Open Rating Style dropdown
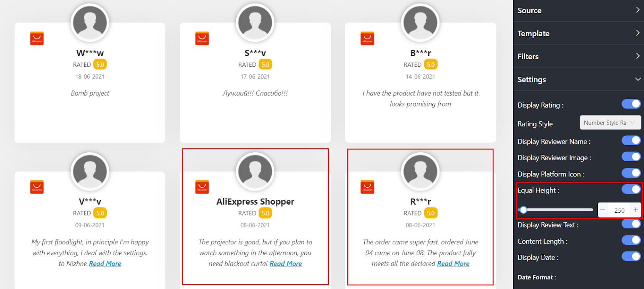 pos(610,123)
